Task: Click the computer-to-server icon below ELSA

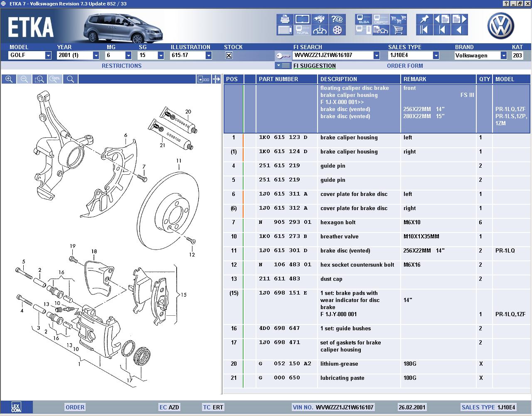Action: [x=363, y=30]
